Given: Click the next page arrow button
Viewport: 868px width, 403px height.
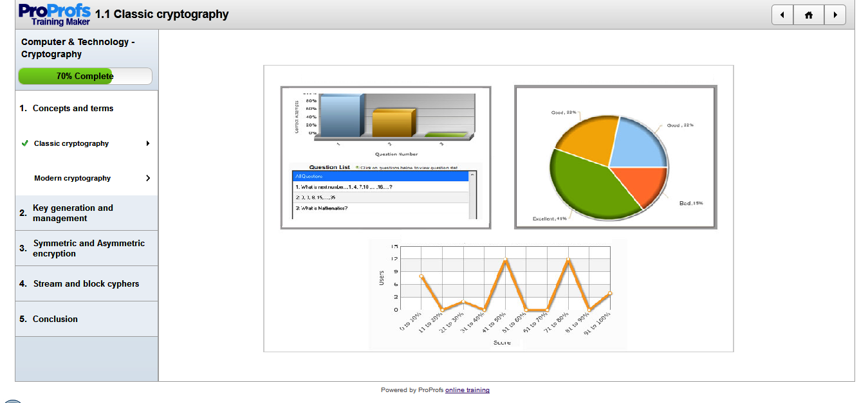Looking at the screenshot, I should pyautogui.click(x=835, y=15).
